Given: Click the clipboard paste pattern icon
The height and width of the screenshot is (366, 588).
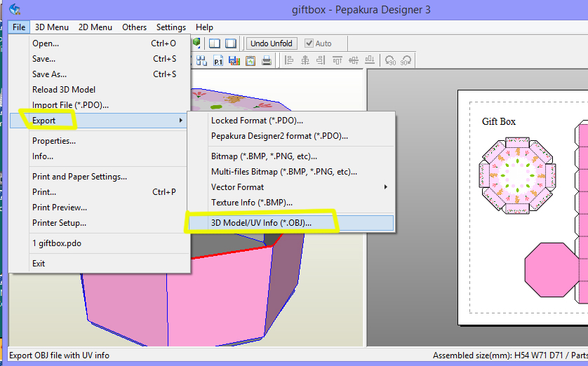Looking at the screenshot, I should tap(250, 60).
